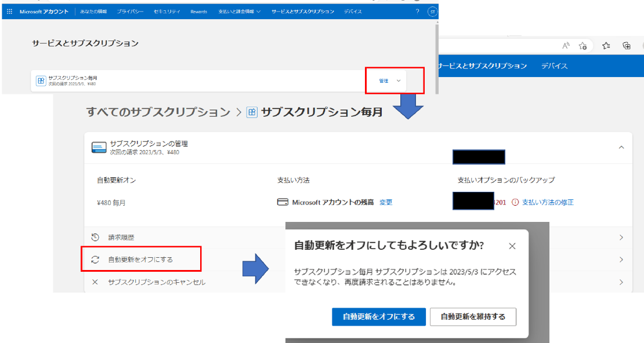Click the credit card icon next to Microsoft アカウントの残高
The height and width of the screenshot is (343, 644).
pos(283,202)
